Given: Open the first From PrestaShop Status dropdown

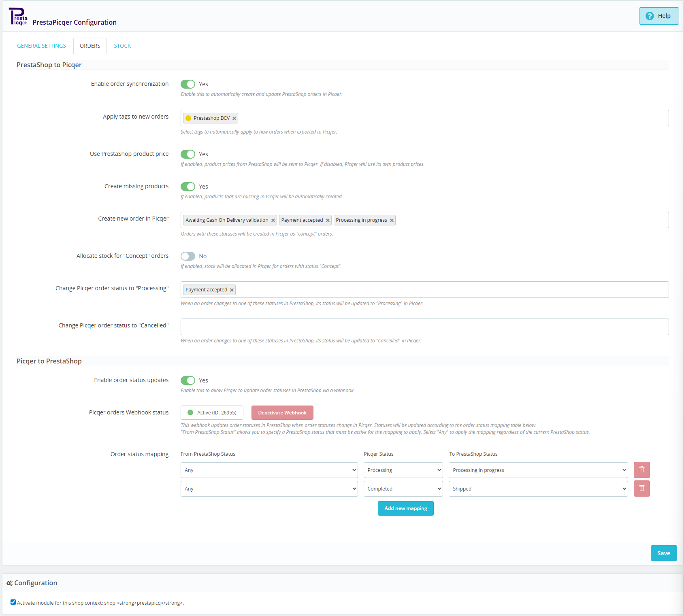Looking at the screenshot, I should (x=268, y=470).
